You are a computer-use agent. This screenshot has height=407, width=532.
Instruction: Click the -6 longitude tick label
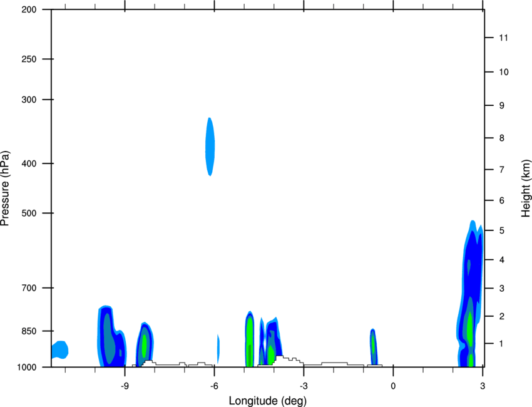point(214,386)
